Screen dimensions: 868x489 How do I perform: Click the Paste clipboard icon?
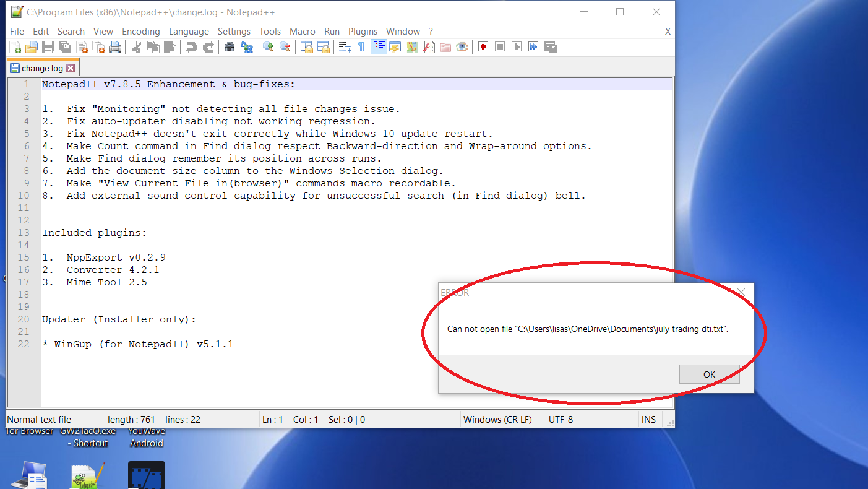(170, 47)
